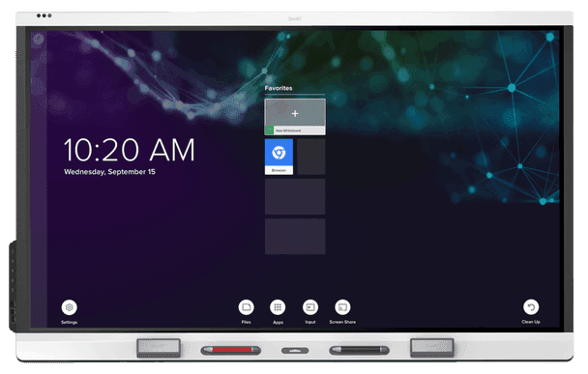Tap the black pen in the tray

[x=359, y=351]
